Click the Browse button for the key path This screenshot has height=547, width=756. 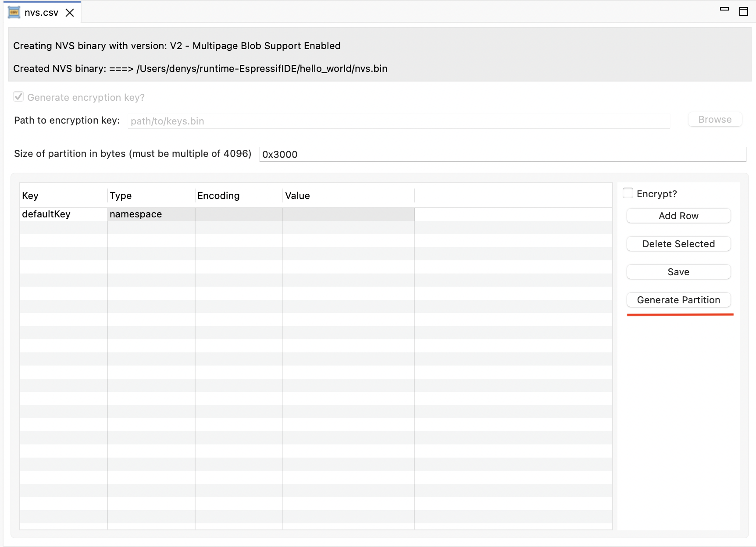pos(715,119)
